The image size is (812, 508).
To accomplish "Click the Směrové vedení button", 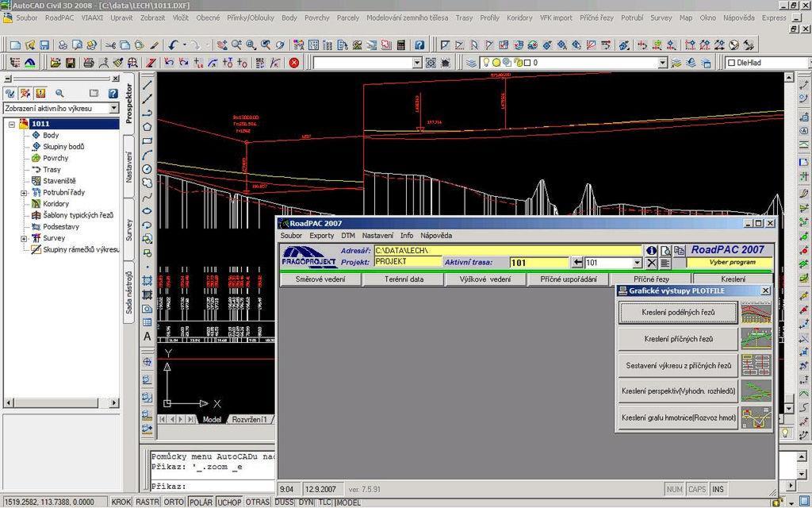I will tap(320, 279).
